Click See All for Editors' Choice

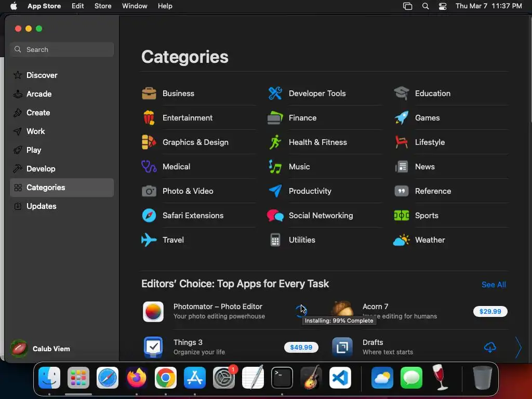click(494, 285)
